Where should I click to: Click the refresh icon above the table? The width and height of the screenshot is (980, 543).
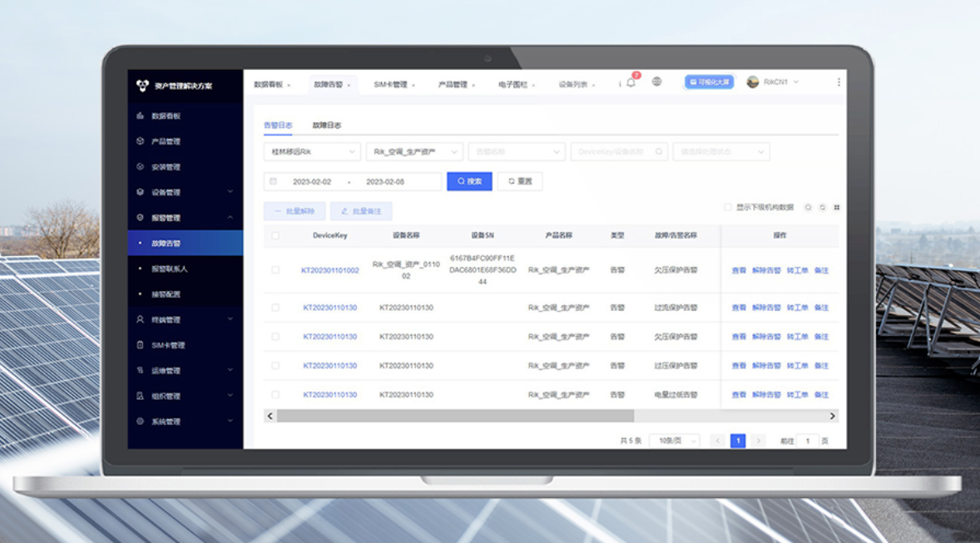pyautogui.click(x=823, y=207)
